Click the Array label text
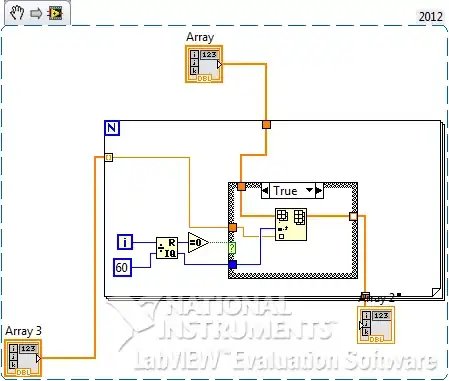Viewport: 449px width, 381px height. (200, 37)
